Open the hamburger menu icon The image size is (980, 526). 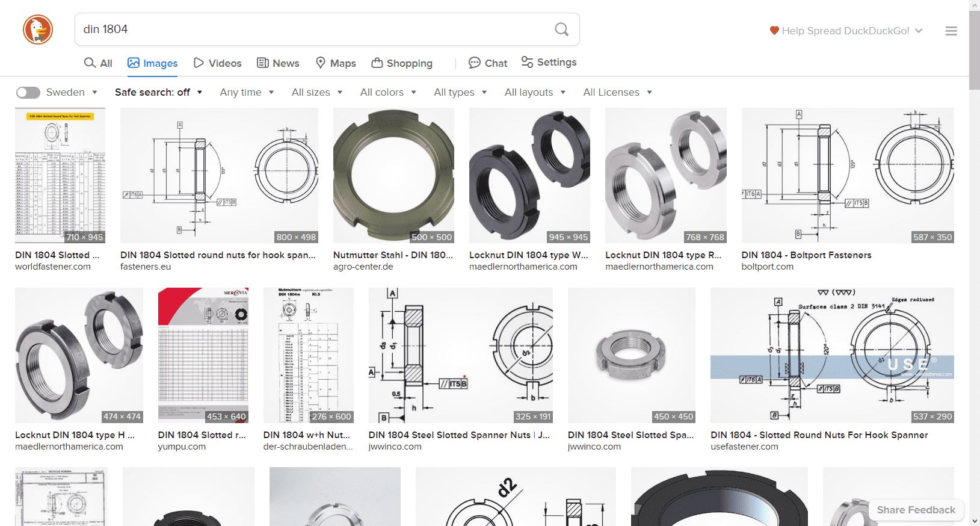click(951, 31)
